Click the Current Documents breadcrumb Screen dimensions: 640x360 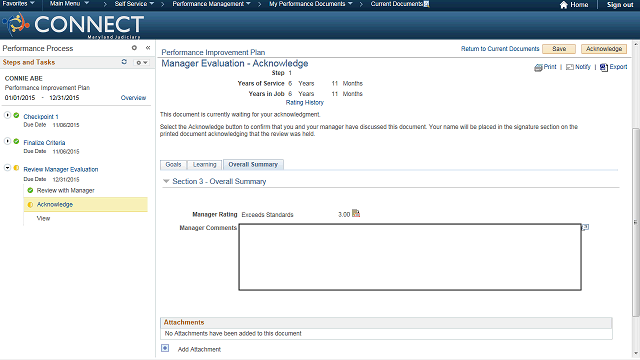[397, 4]
